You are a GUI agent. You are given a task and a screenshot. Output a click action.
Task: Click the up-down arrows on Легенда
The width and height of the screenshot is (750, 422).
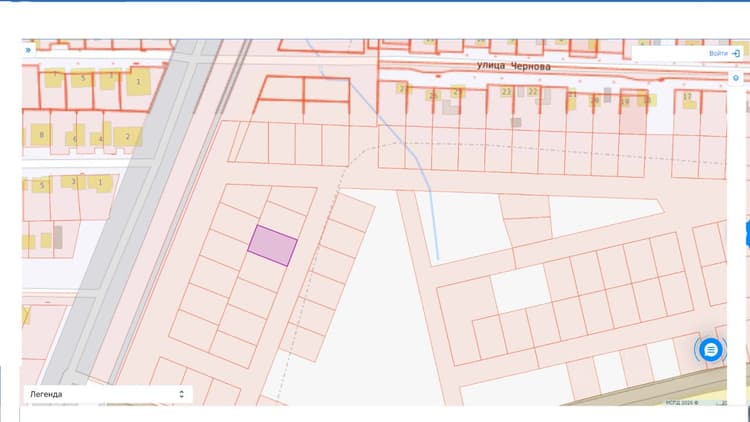click(x=181, y=394)
